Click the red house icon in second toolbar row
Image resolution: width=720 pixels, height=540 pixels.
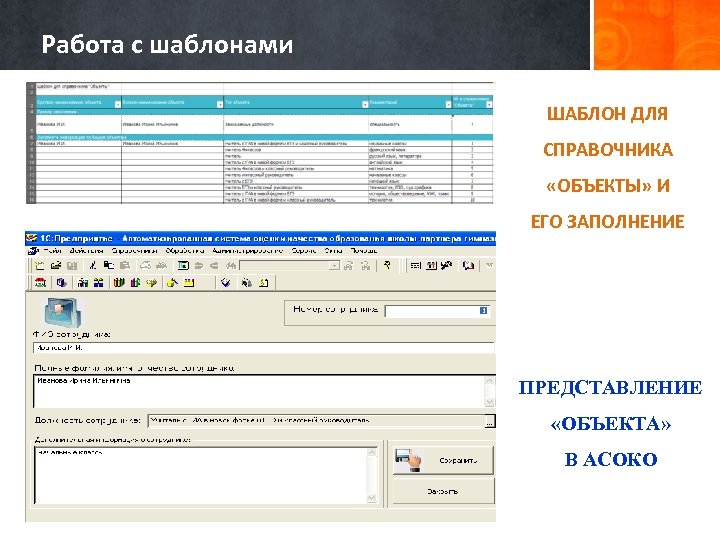coord(40,282)
